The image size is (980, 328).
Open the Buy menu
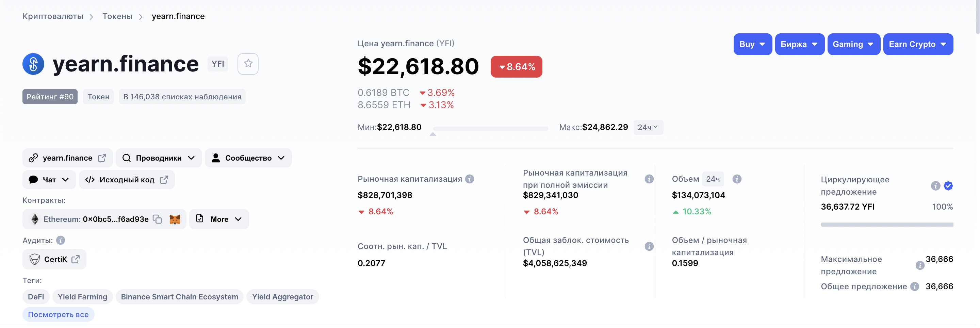pyautogui.click(x=752, y=44)
